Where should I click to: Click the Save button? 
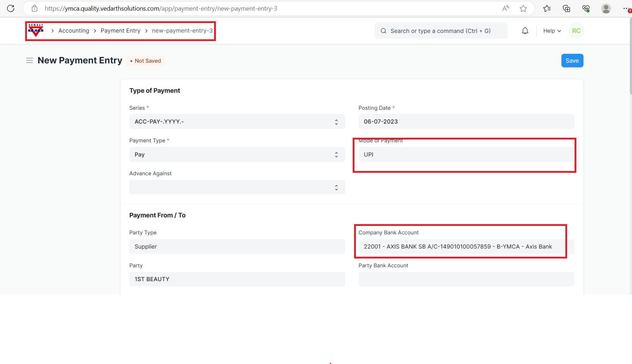pos(572,61)
